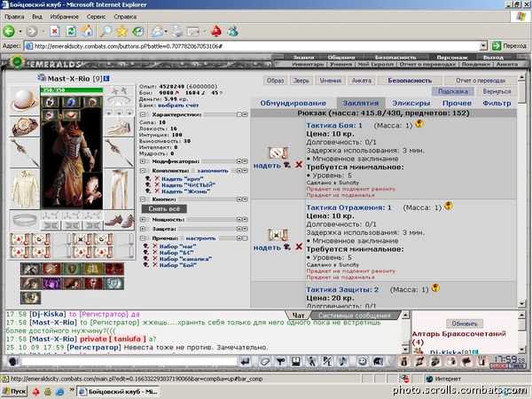Open the address bar dropdown arrow
532x399 pixels.
(483, 46)
